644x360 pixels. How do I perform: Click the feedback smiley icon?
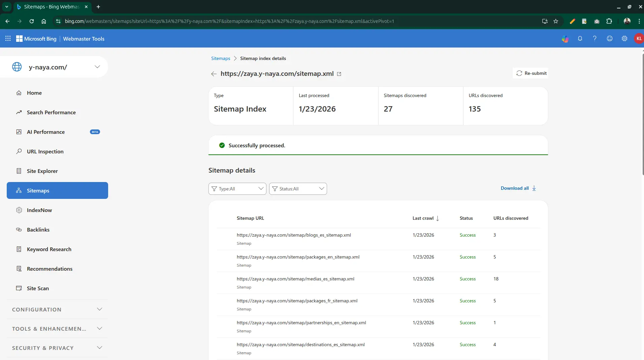pos(609,38)
